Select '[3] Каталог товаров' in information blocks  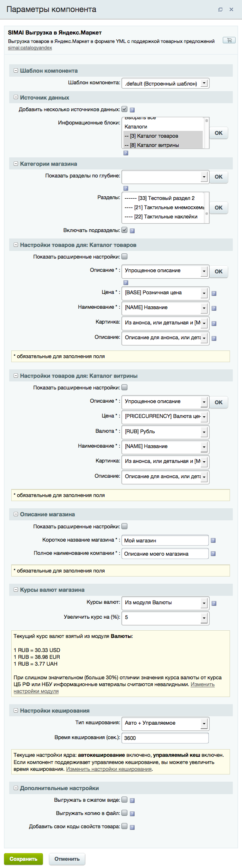click(x=163, y=136)
